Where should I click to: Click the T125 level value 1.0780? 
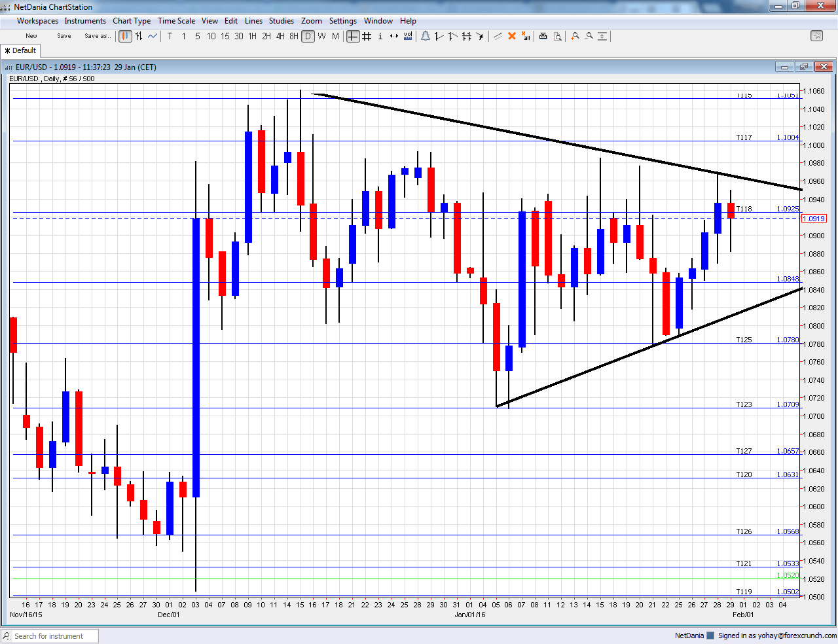click(x=788, y=340)
